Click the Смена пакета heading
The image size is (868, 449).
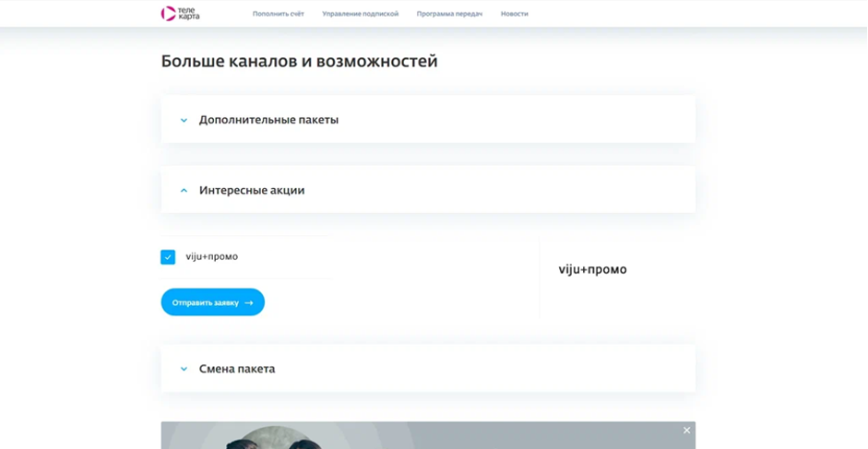point(237,369)
